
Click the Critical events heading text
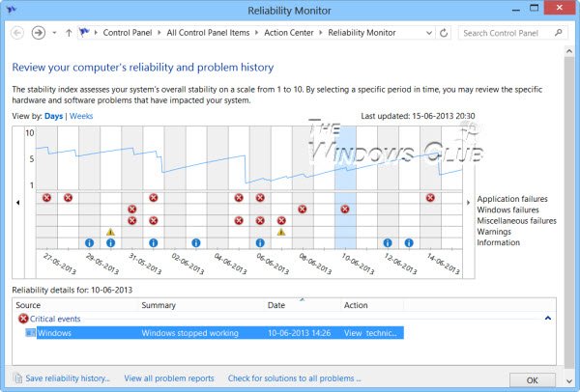coord(55,319)
